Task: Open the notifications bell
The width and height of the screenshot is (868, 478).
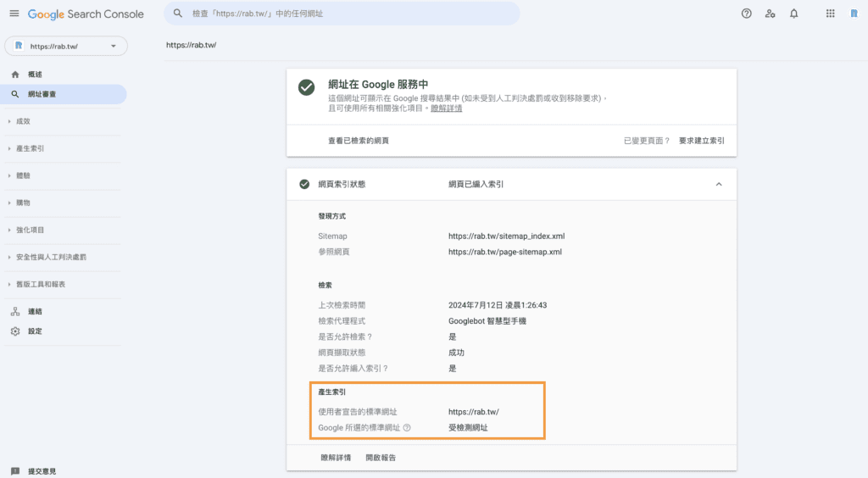Action: coord(793,14)
